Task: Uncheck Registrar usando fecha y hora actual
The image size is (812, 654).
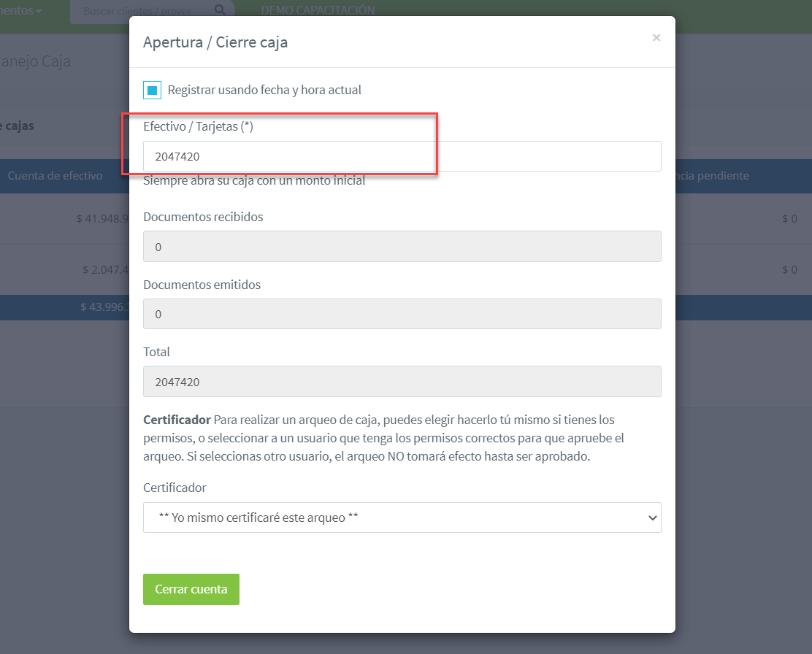Action: [x=152, y=91]
